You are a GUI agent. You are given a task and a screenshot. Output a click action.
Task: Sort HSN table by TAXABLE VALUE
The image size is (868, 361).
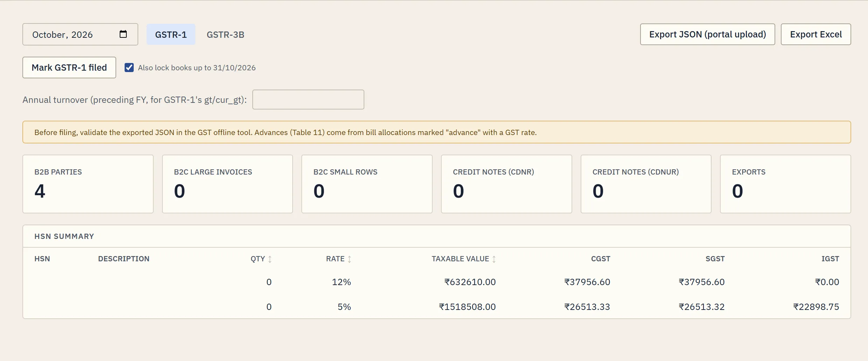coord(464,259)
